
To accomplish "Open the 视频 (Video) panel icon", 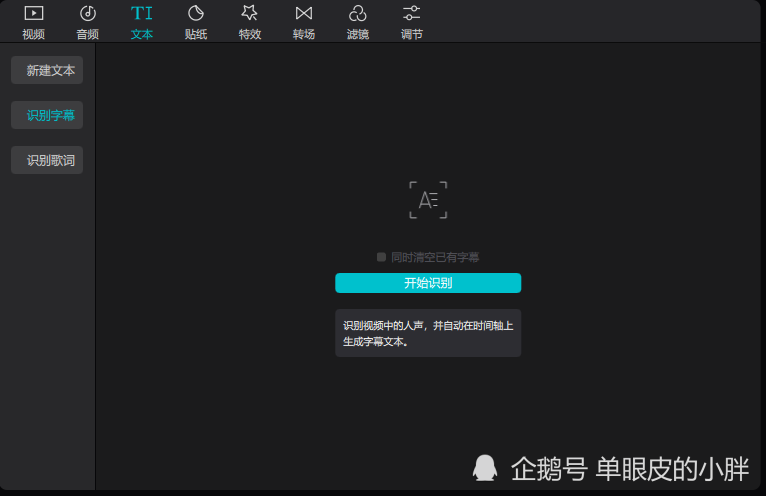I will (x=34, y=14).
